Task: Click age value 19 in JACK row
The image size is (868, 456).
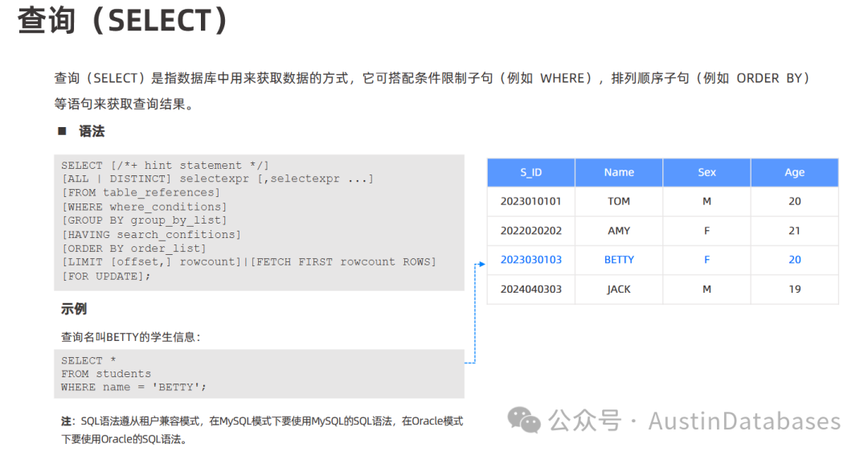Action: 794,289
